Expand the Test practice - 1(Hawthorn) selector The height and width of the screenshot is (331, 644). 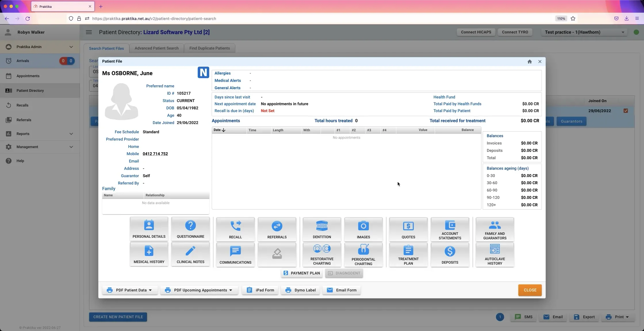(584, 32)
